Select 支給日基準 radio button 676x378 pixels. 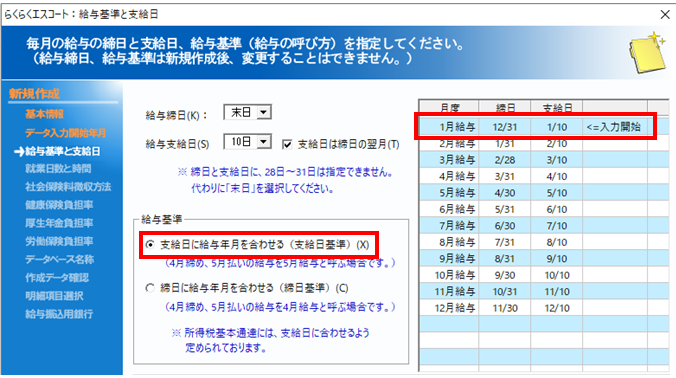(x=150, y=245)
